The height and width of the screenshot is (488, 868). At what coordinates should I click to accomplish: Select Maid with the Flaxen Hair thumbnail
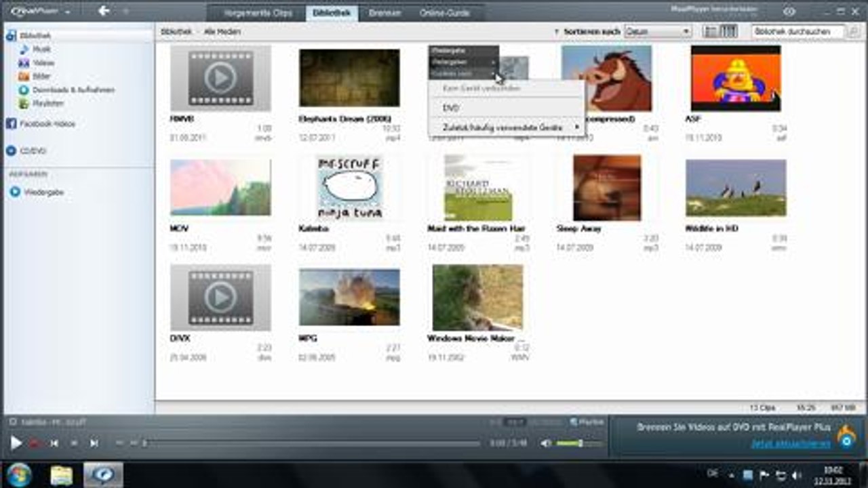(x=478, y=188)
